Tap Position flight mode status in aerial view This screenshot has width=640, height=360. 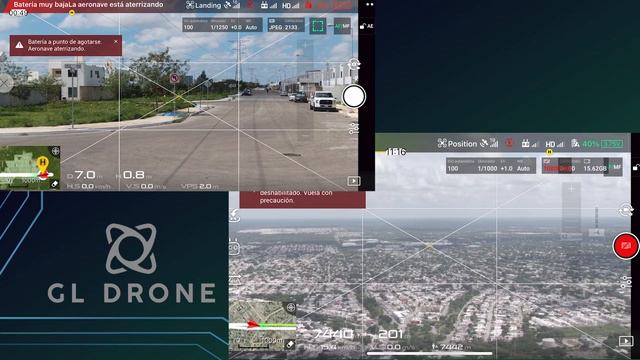click(457, 144)
